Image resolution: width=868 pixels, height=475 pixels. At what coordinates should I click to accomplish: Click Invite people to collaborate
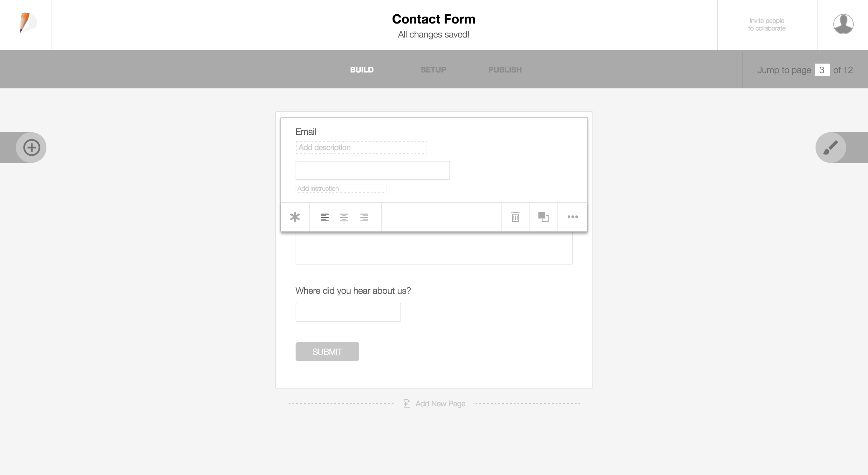coord(767,24)
